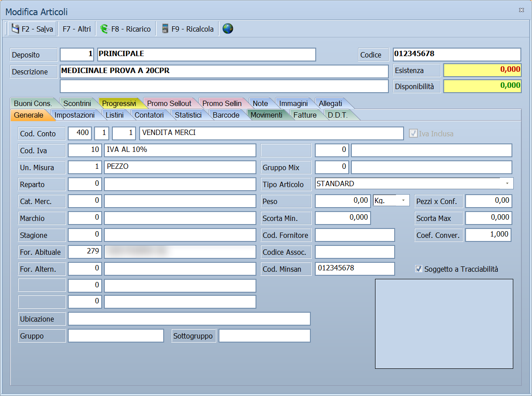Click the floppy disk save icon

(x=15, y=29)
